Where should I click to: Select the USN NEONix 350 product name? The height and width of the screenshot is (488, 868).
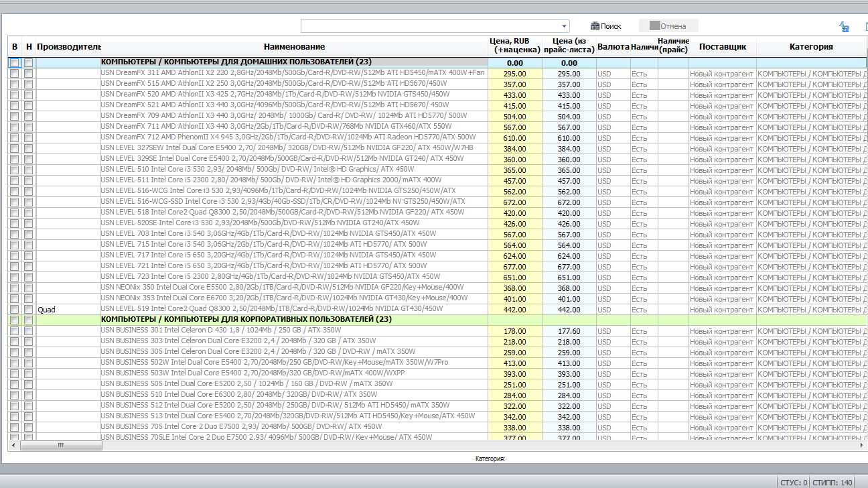click(284, 288)
